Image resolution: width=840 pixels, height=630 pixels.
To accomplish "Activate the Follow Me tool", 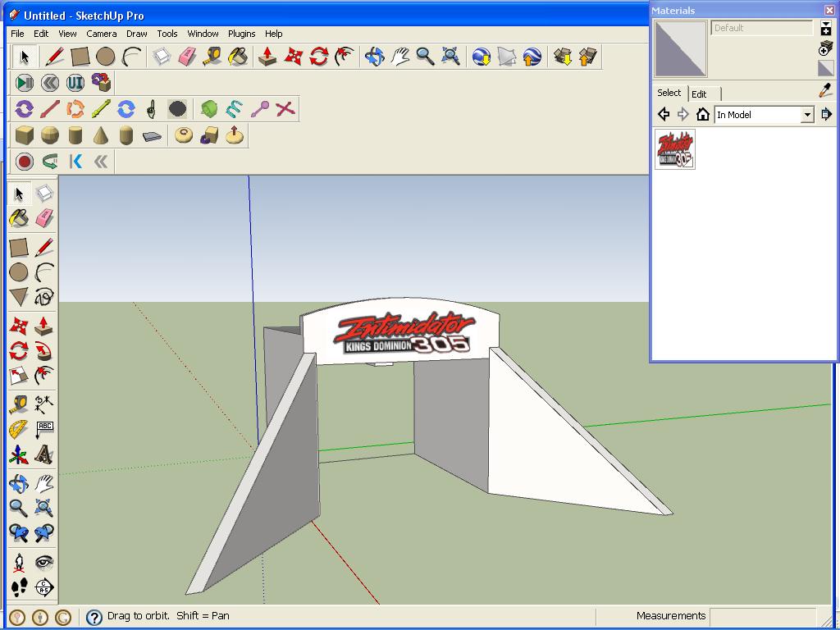I will [x=44, y=351].
